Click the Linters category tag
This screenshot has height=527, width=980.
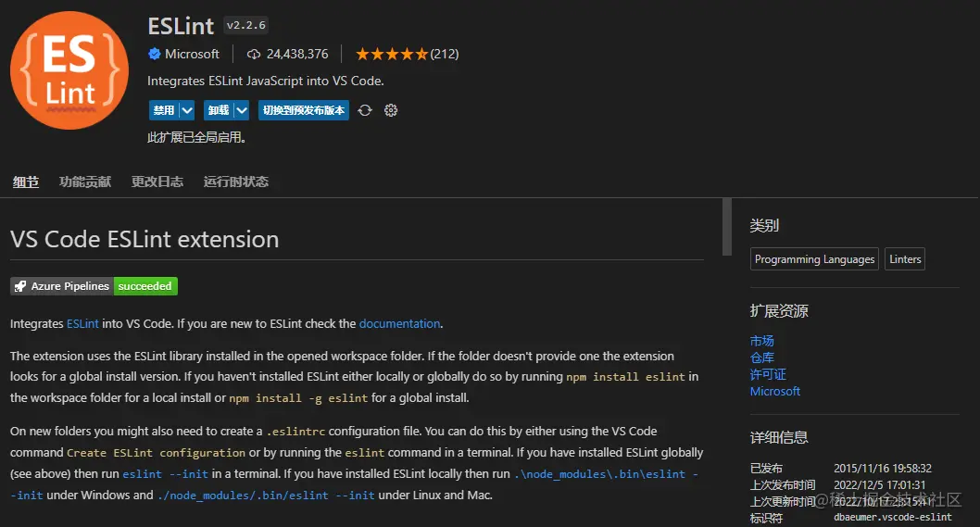click(x=905, y=258)
